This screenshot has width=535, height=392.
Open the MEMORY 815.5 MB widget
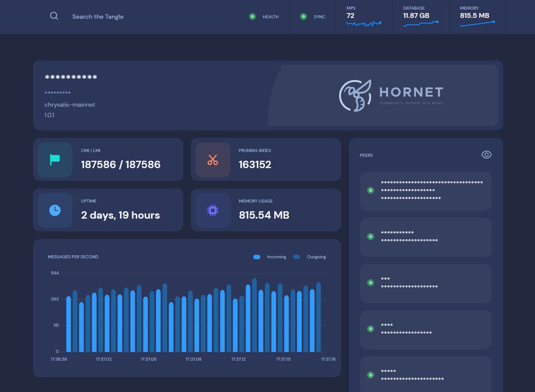[x=477, y=16]
